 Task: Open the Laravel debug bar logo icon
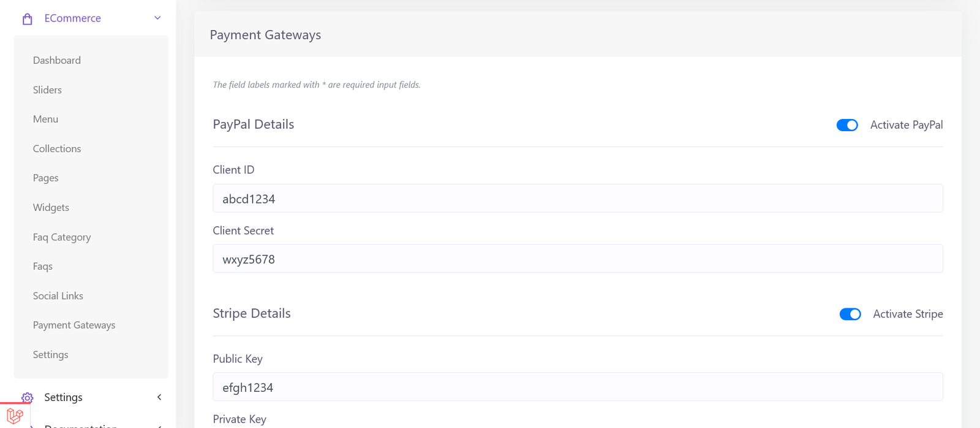[15, 416]
